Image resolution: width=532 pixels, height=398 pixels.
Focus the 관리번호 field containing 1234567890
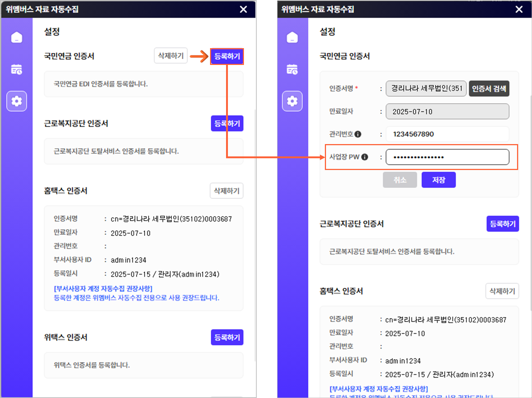(x=447, y=134)
